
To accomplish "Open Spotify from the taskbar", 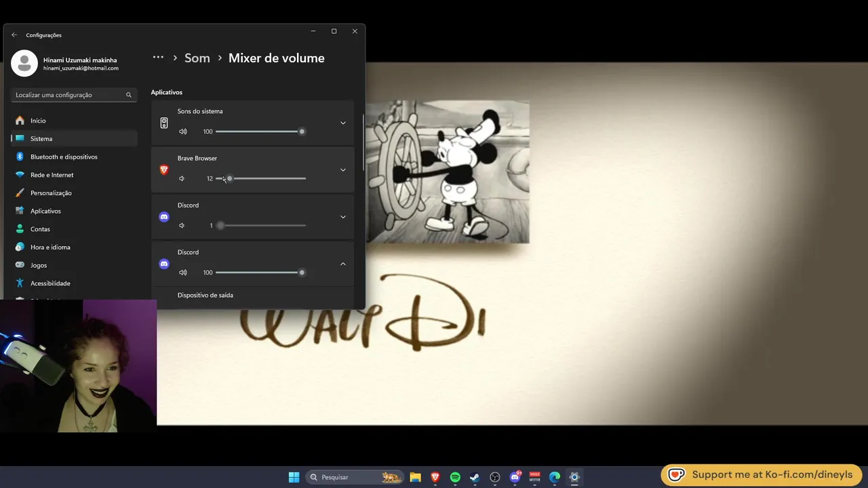I will [x=455, y=477].
